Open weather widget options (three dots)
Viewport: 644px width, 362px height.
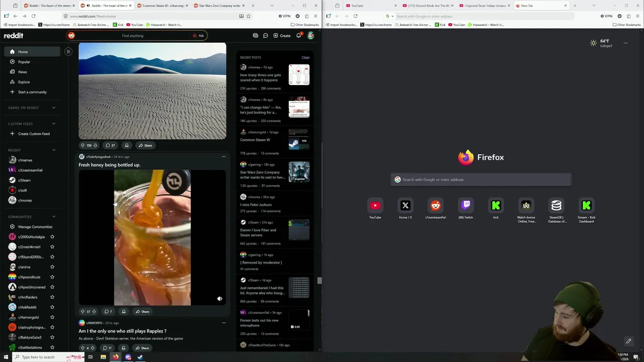[625, 43]
